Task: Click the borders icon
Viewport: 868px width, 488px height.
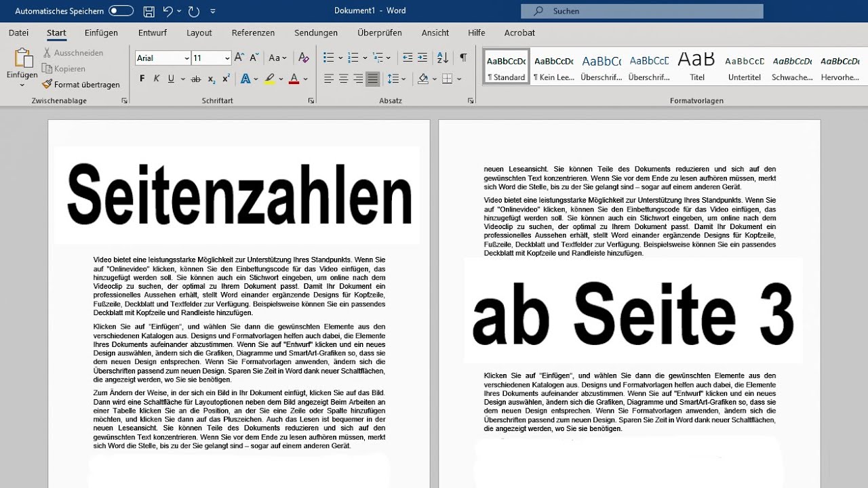Action: pos(447,79)
